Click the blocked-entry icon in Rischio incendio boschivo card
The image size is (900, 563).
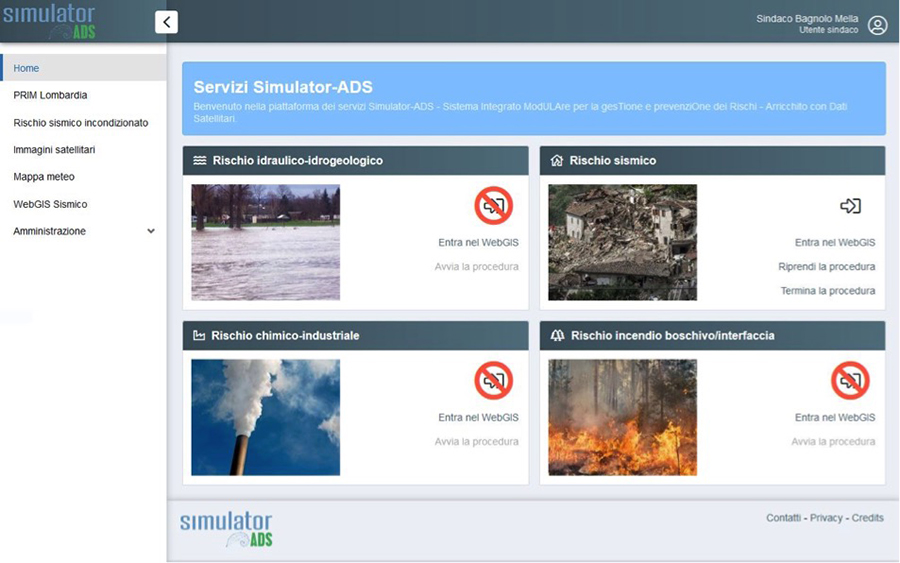pyautogui.click(x=850, y=380)
